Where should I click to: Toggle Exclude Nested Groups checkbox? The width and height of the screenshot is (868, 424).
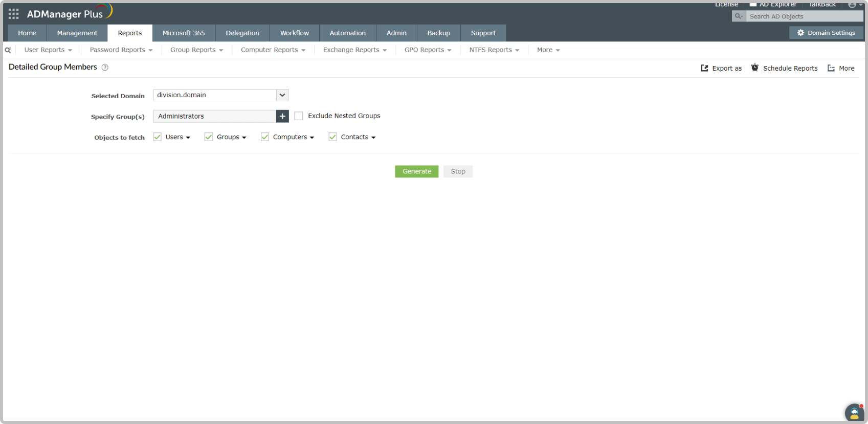[x=299, y=116]
